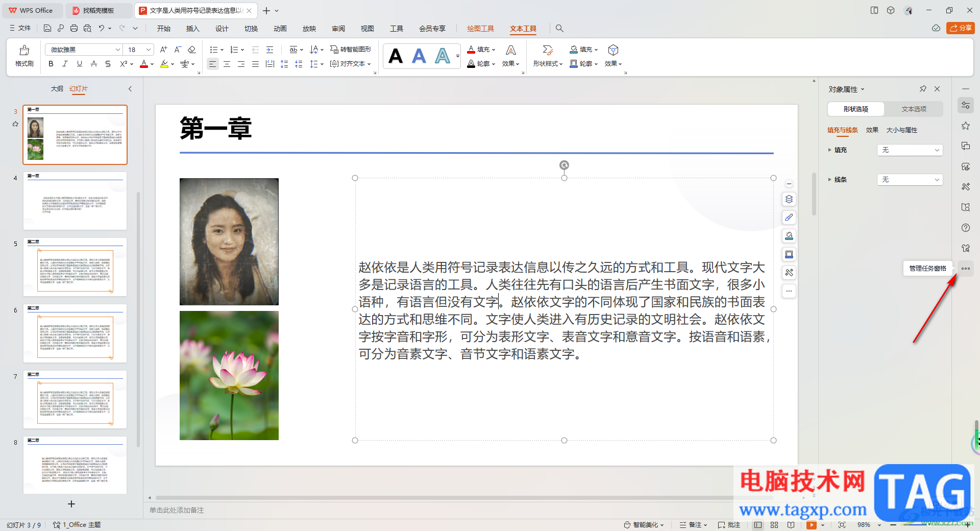Open the Animation (动画) ribbon tab
The height and width of the screenshot is (531, 980).
(280, 29)
